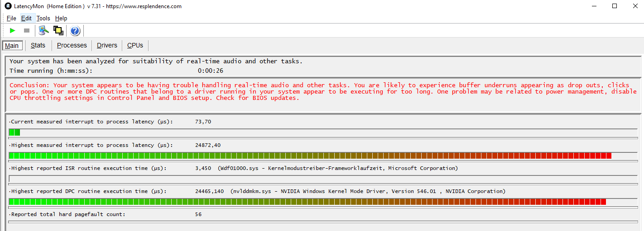The image size is (644, 231).
Task: Click the current latency value 73,70
Action: [203, 122]
